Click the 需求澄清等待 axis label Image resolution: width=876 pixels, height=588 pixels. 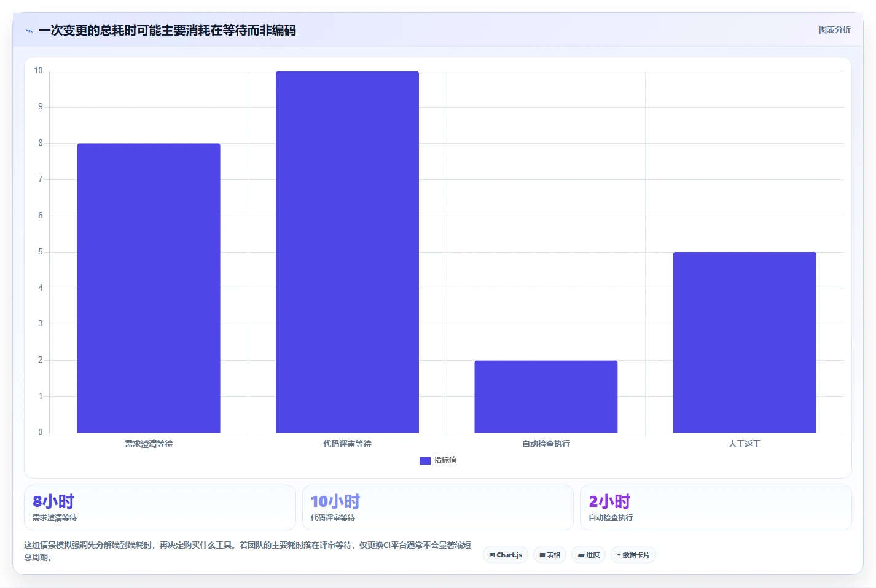149,444
